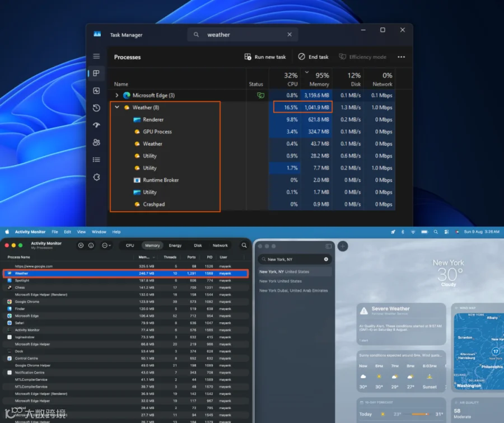Select New York Dubai, United Arab Emirates result
504x423 pixels.
(295, 290)
